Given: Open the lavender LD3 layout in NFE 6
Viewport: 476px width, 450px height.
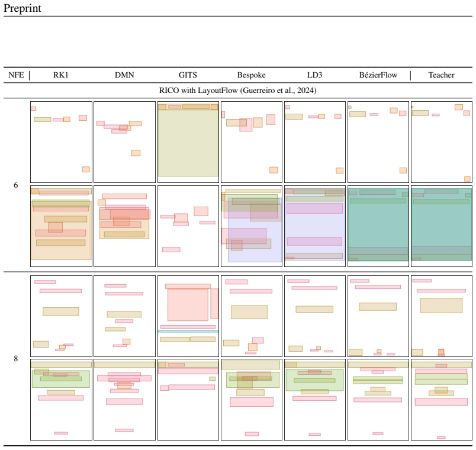Looking at the screenshot, I should click(x=315, y=226).
